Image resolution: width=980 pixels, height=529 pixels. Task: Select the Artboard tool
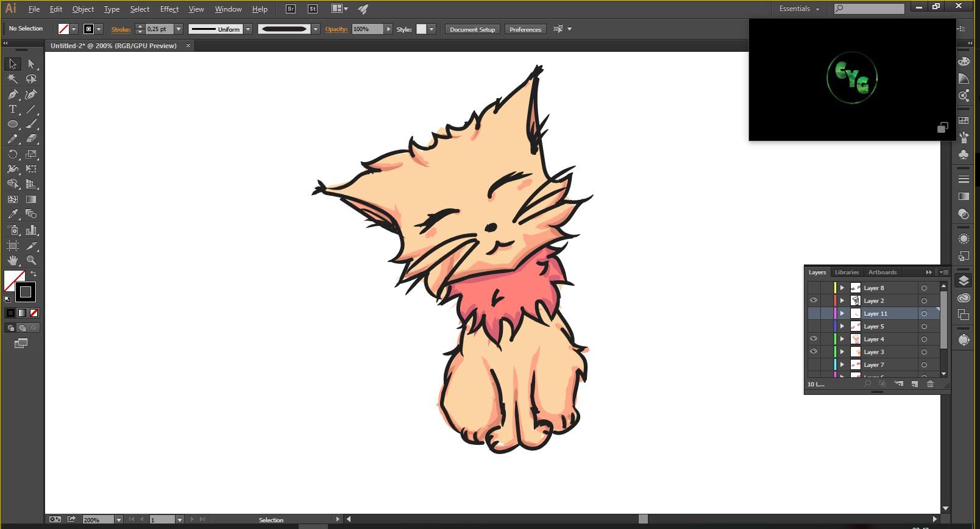13,246
